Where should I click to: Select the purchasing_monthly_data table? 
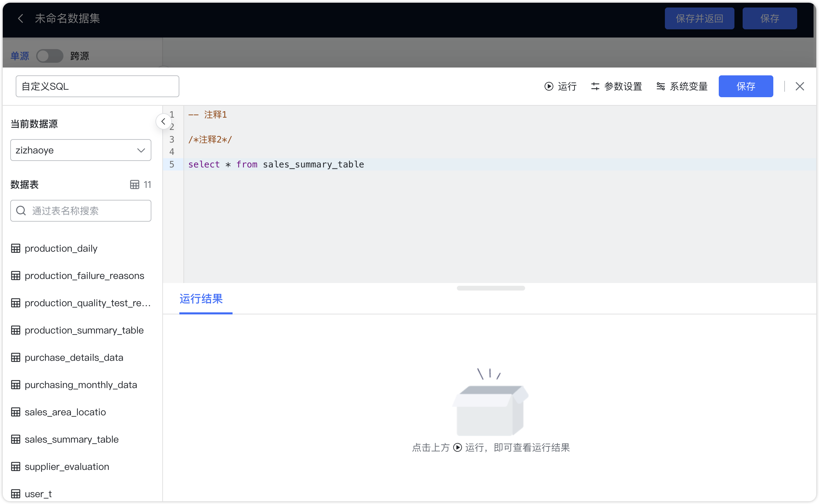coord(81,385)
